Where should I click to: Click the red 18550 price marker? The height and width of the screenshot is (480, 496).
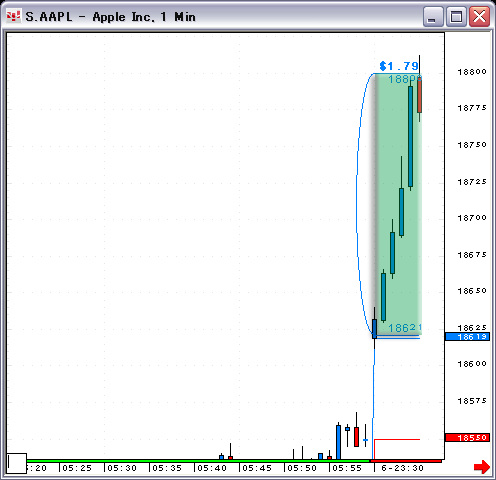(x=467, y=437)
